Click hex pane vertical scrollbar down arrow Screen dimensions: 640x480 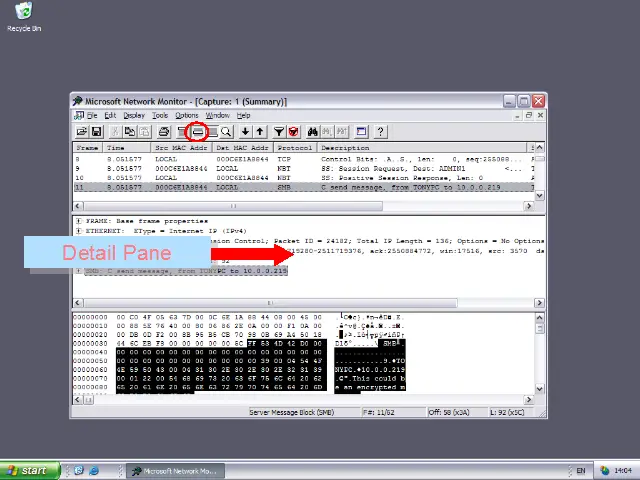point(540,389)
